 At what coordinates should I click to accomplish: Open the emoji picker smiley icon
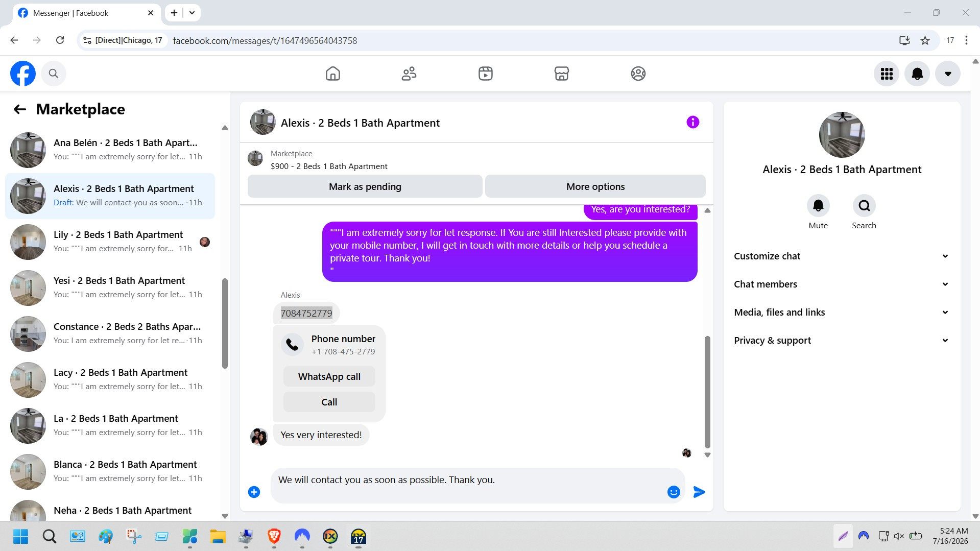[674, 492]
